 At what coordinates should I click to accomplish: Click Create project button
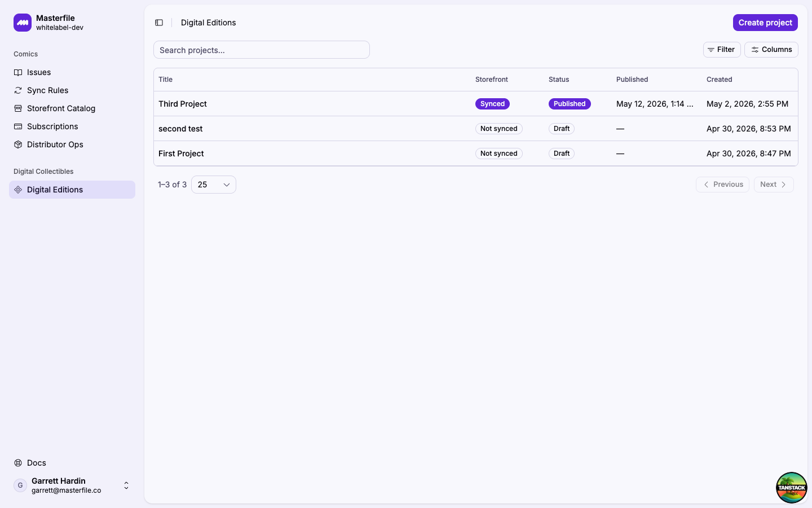765,23
